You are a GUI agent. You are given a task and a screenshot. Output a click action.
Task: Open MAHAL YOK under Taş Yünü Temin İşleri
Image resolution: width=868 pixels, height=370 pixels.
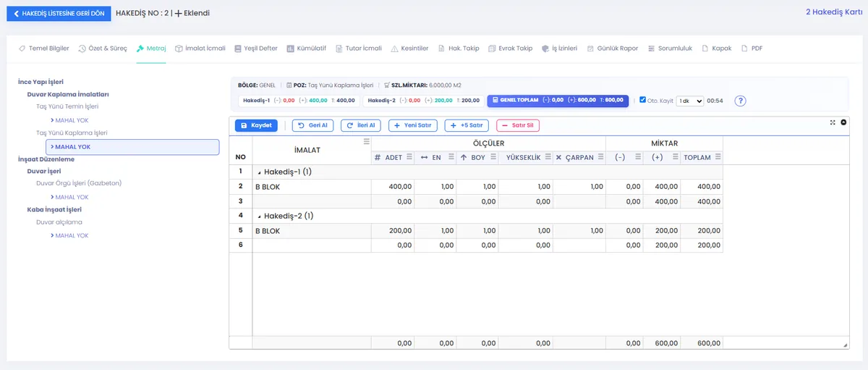click(x=69, y=119)
